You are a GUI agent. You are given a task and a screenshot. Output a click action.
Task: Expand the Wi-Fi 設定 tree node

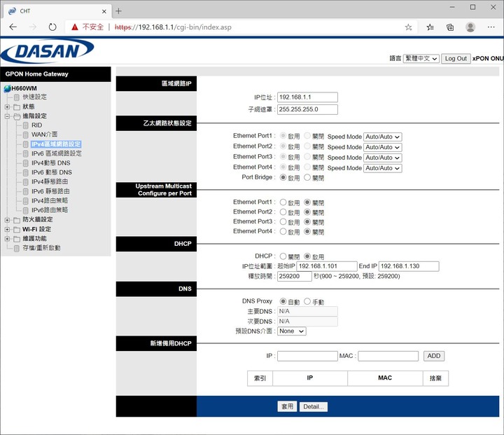(x=7, y=229)
